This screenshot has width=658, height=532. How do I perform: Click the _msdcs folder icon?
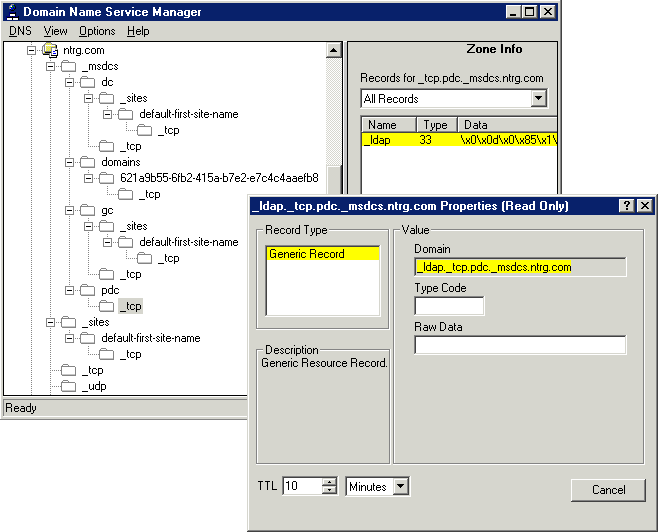click(x=68, y=66)
